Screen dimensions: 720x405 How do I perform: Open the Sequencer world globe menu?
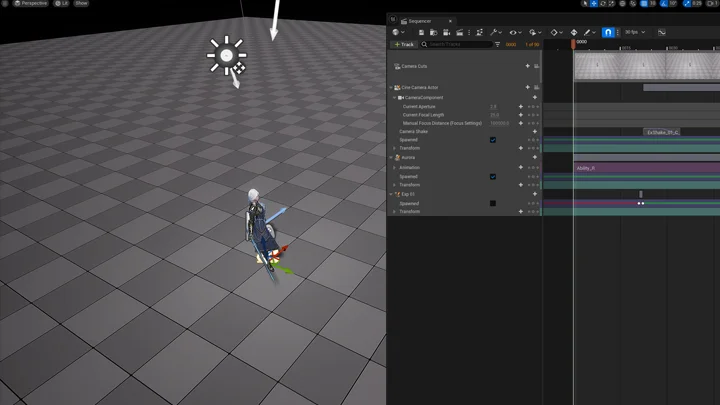(398, 32)
